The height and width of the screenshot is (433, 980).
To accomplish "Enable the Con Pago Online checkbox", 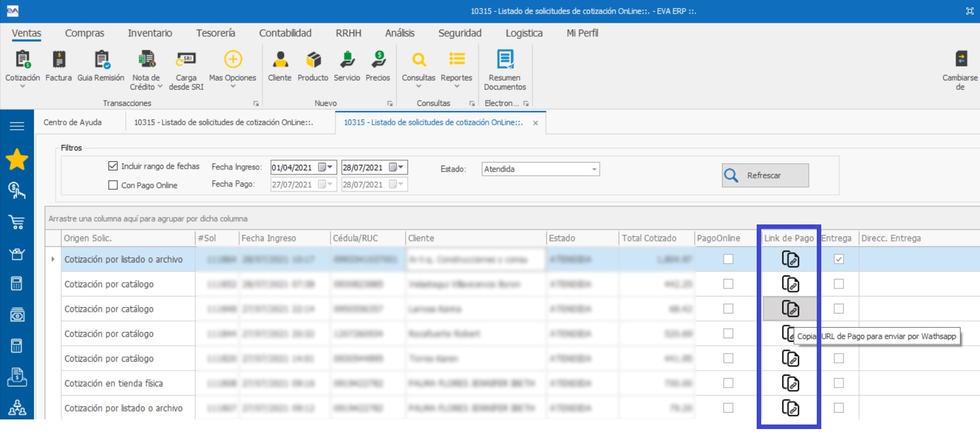I will pos(113,185).
